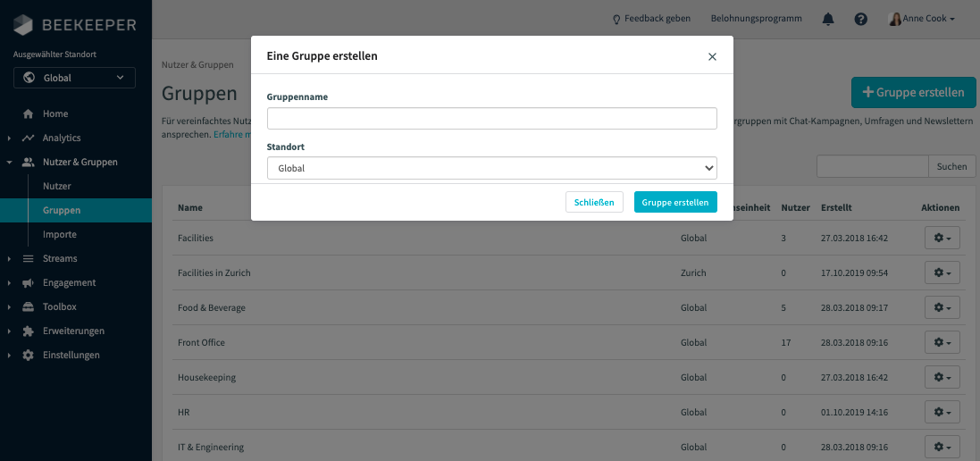Click the Analytics chart icon

point(28,138)
